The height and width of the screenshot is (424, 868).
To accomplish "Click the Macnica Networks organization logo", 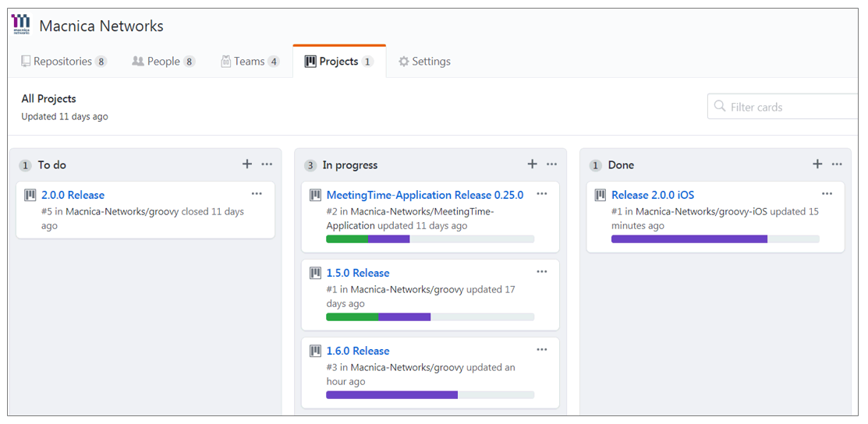I will 22,25.
